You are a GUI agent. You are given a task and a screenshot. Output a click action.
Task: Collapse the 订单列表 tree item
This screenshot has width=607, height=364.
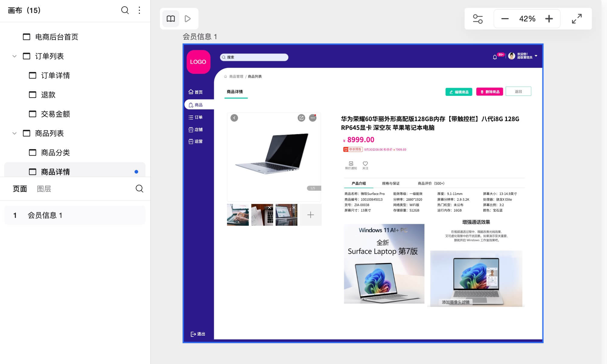point(14,56)
